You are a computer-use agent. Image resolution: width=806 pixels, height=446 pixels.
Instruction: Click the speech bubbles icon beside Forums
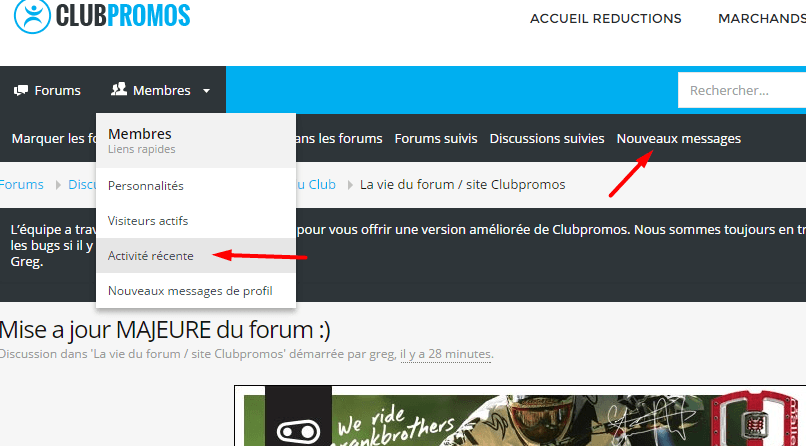pos(21,90)
